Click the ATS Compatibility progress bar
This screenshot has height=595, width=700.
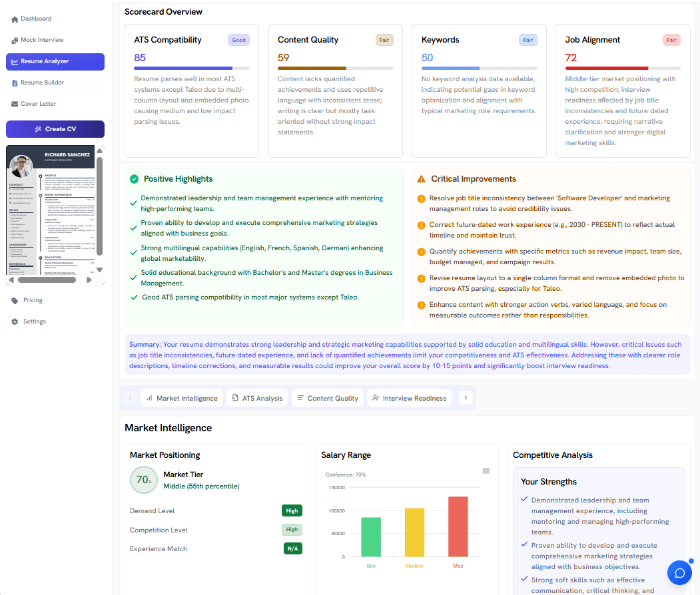(x=191, y=68)
